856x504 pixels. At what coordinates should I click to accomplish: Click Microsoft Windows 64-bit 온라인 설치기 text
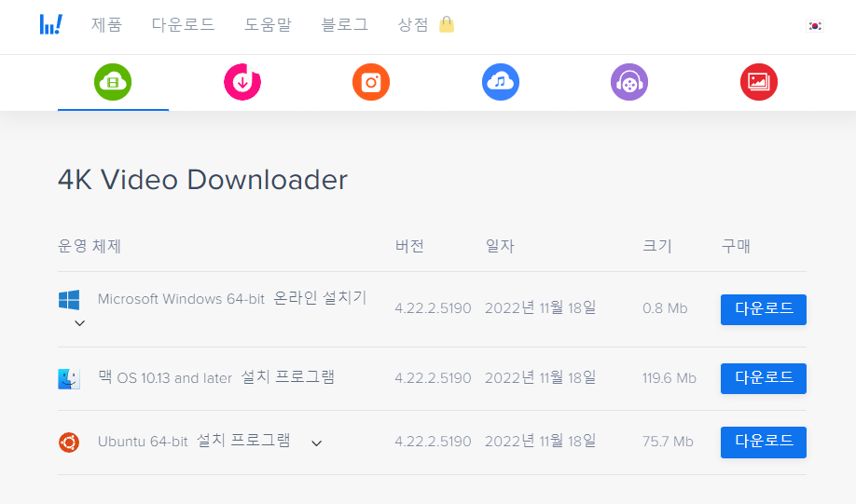(x=232, y=298)
